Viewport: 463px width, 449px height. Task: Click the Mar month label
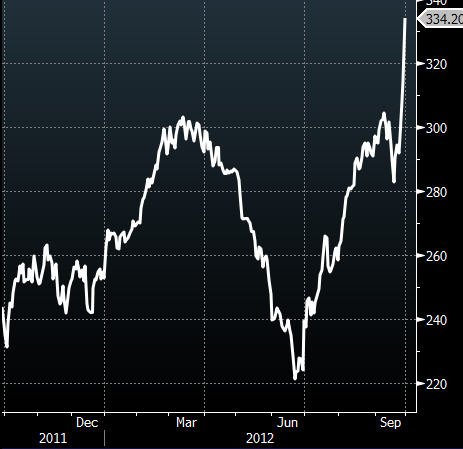pos(186,423)
